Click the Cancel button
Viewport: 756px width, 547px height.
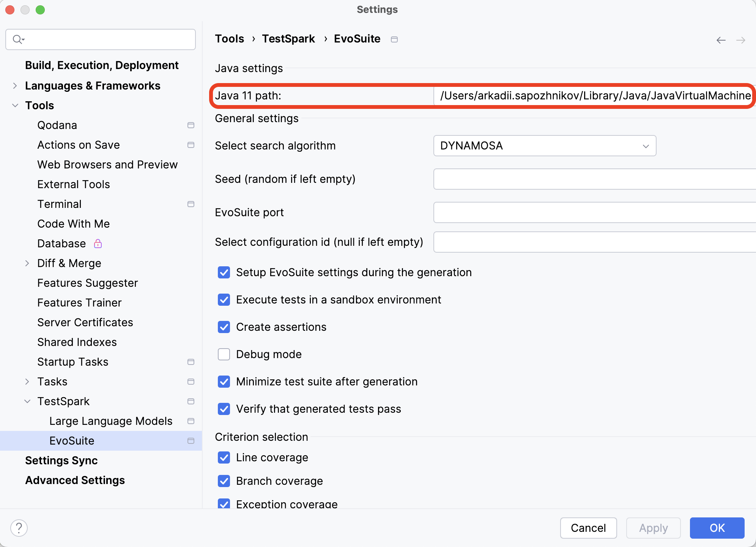pyautogui.click(x=588, y=528)
